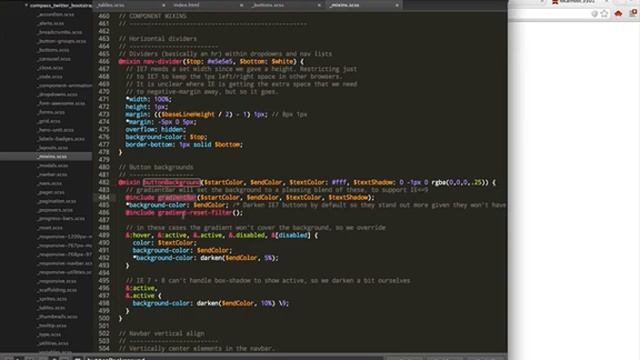The image size is (640, 360).
Task: Select _tables.scss in the file tree
Action: tap(51, 308)
